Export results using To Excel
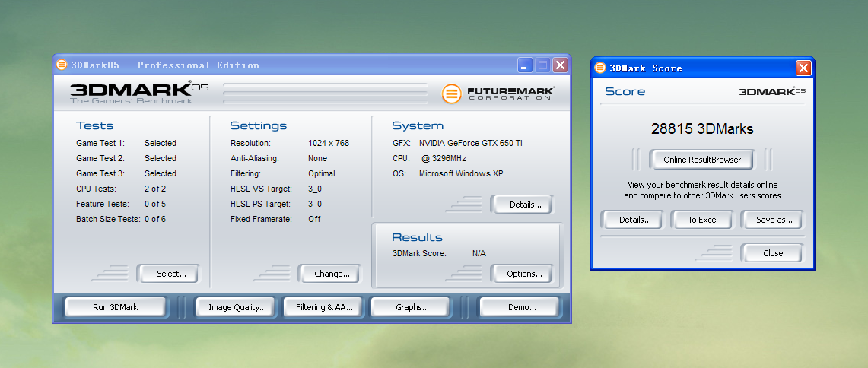Screen dimensions: 868x368 tap(702, 220)
